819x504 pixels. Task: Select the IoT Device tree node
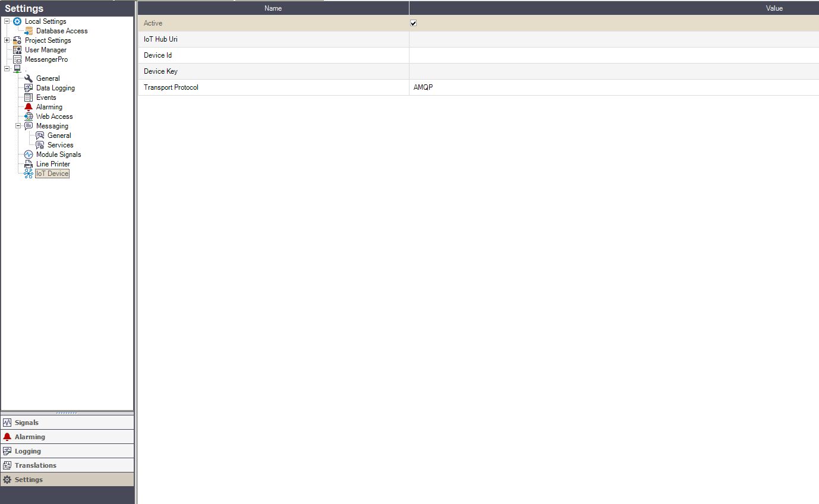click(52, 174)
